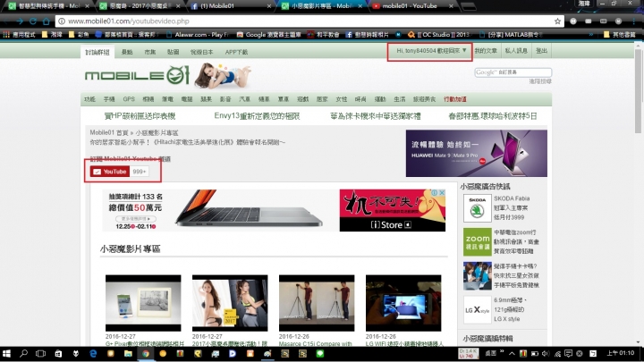Click the browser forward arrow

point(20,21)
